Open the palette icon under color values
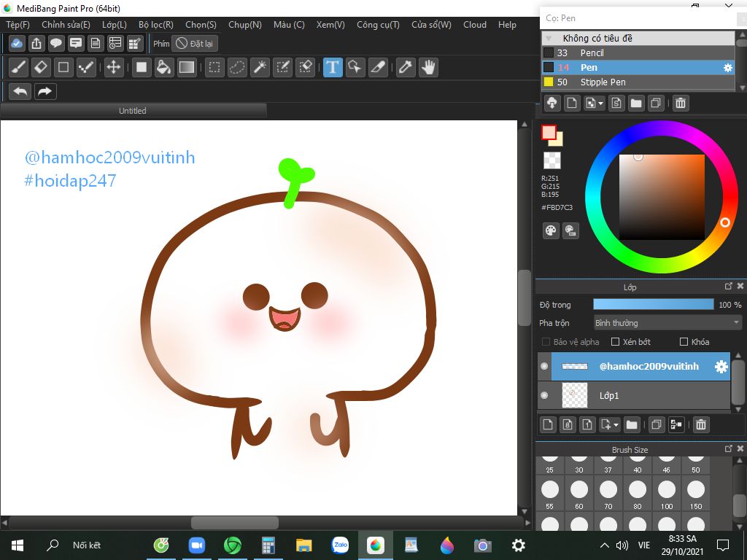 click(x=551, y=230)
